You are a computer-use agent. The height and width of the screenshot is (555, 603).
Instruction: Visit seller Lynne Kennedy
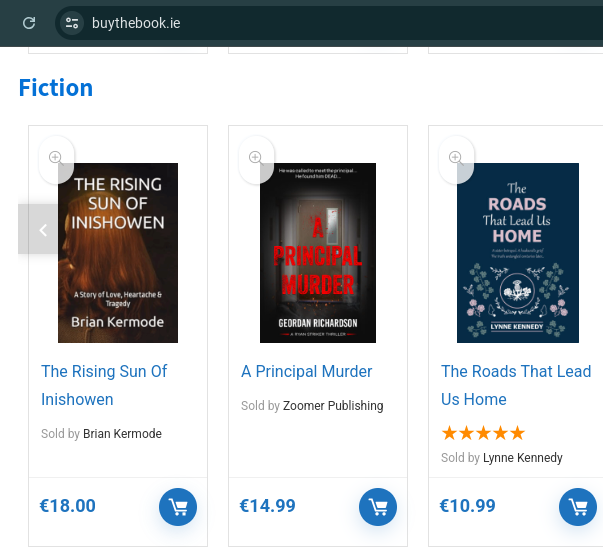[523, 458]
